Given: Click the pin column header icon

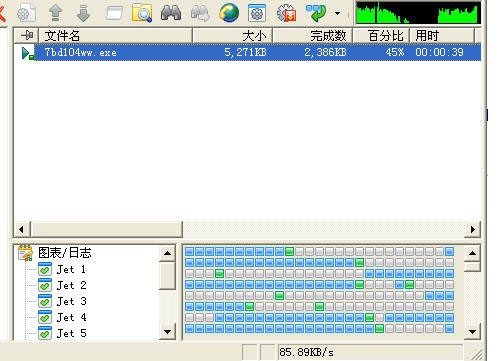Looking at the screenshot, I should click(x=27, y=35).
